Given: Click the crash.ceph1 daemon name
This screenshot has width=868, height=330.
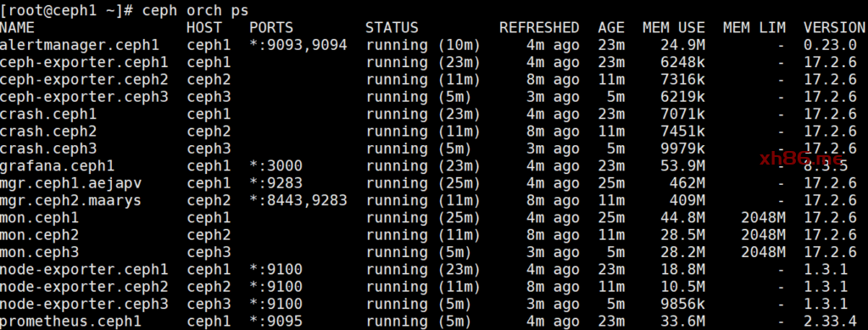Looking at the screenshot, I should tap(48, 114).
